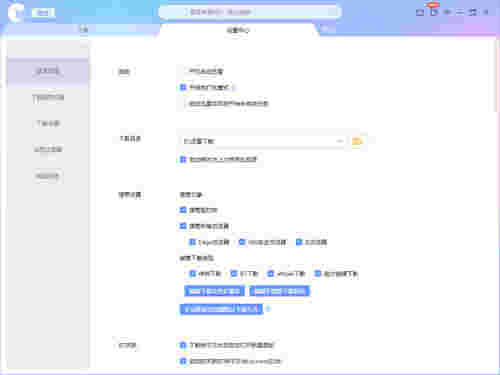This screenshot has width=500, height=375.
Task: Open the fourth sidebar settings category
Action: [x=48, y=149]
